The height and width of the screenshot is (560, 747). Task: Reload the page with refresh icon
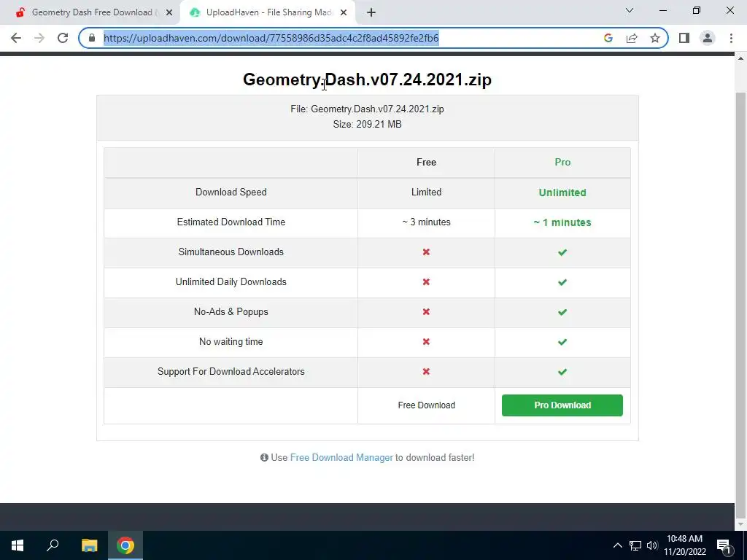63,38
